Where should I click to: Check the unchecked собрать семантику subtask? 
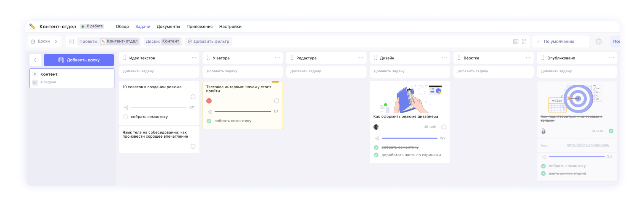(x=125, y=117)
